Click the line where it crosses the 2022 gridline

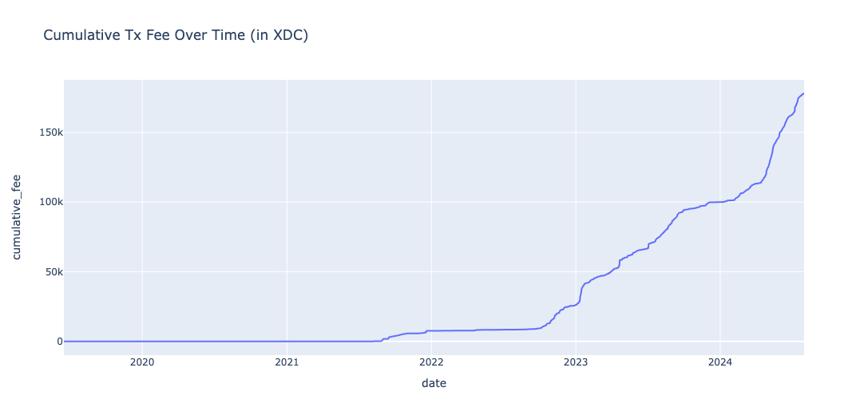431,330
